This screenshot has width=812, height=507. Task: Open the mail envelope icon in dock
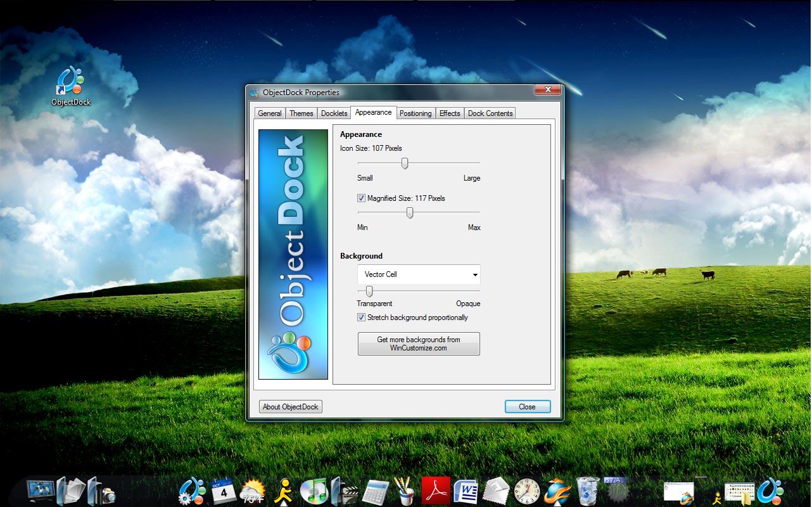click(496, 491)
